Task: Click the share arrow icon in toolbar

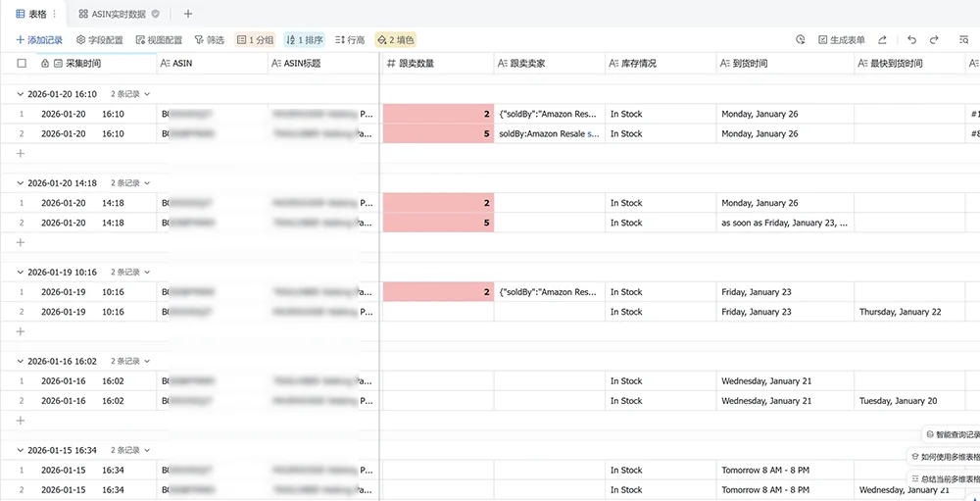Action: coord(883,40)
